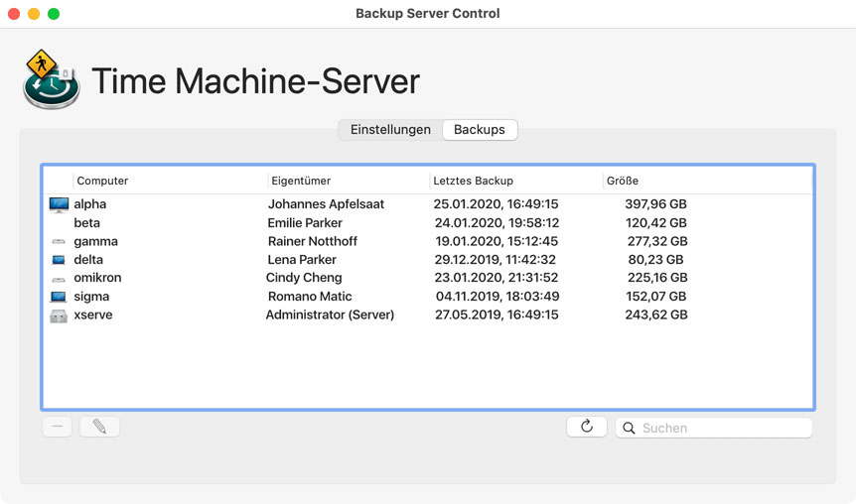
Task: Click backup date 19.01.2020, 15:12:45
Action: click(x=498, y=241)
